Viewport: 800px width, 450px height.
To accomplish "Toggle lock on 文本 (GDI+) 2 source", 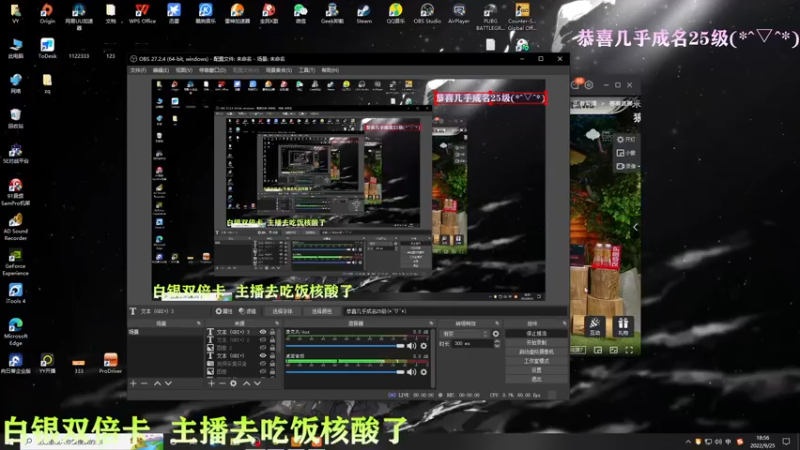I will pyautogui.click(x=272, y=340).
